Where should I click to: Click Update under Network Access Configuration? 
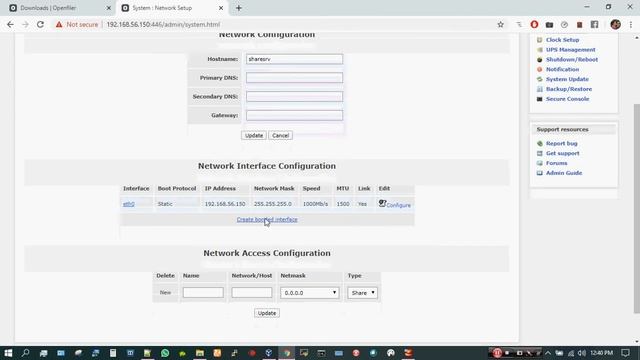click(x=267, y=313)
